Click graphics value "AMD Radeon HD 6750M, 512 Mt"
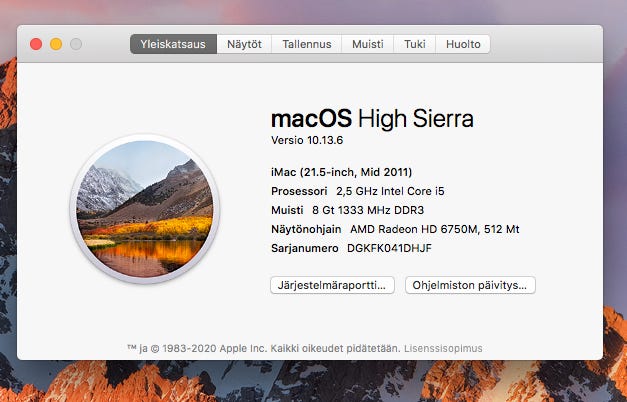 coord(435,229)
